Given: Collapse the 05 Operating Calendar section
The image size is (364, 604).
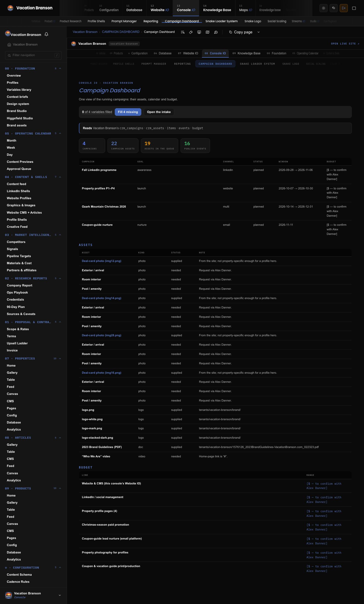Looking at the screenshot, I should [x=60, y=133].
